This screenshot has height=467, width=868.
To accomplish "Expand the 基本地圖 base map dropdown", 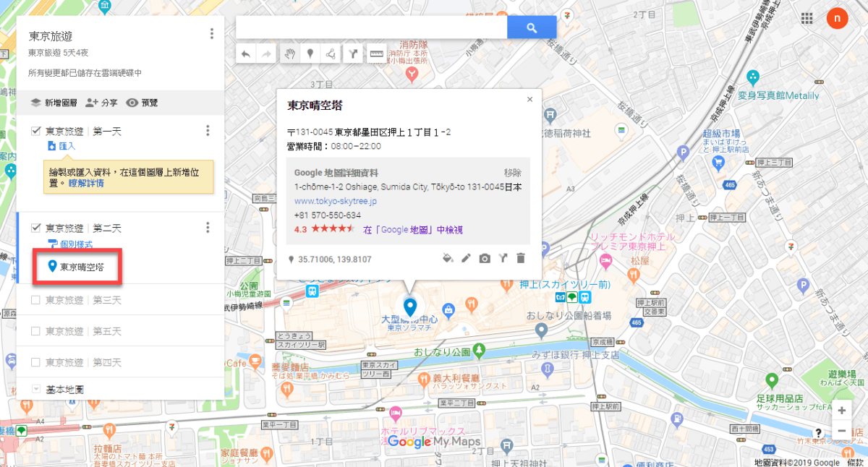I will click(36, 389).
